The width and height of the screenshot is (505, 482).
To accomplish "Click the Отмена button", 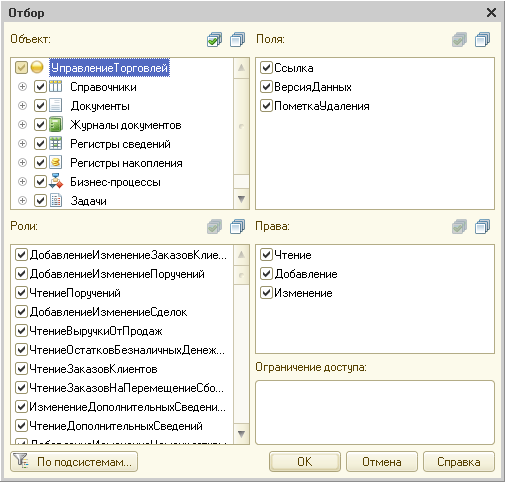I will tap(382, 462).
